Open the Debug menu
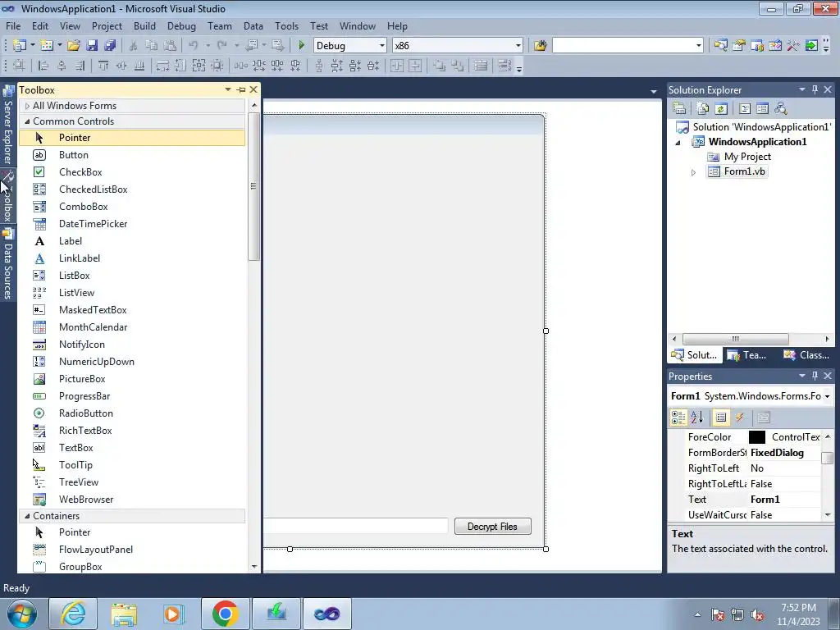 (181, 26)
